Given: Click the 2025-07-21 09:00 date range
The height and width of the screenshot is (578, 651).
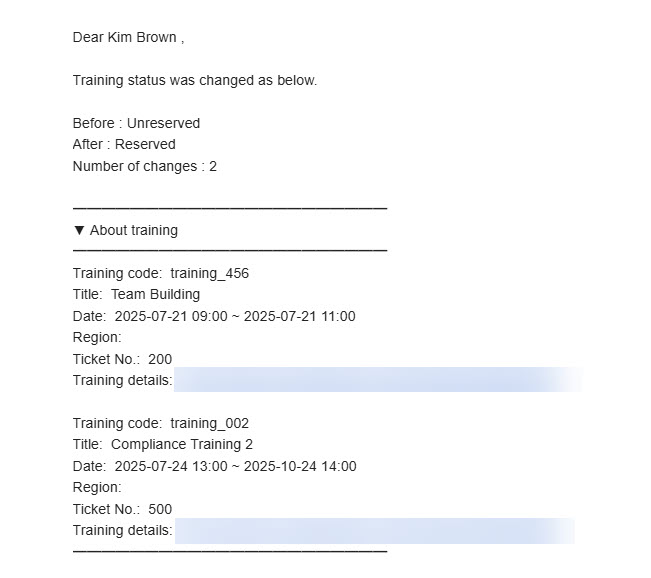Looking at the screenshot, I should (235, 316).
